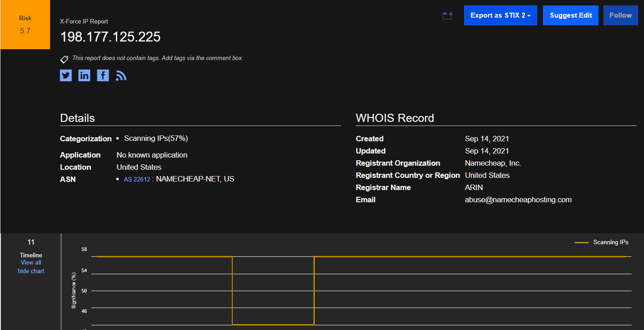Click the Registrant Country value United States
The width and height of the screenshot is (644, 330).
(x=488, y=175)
